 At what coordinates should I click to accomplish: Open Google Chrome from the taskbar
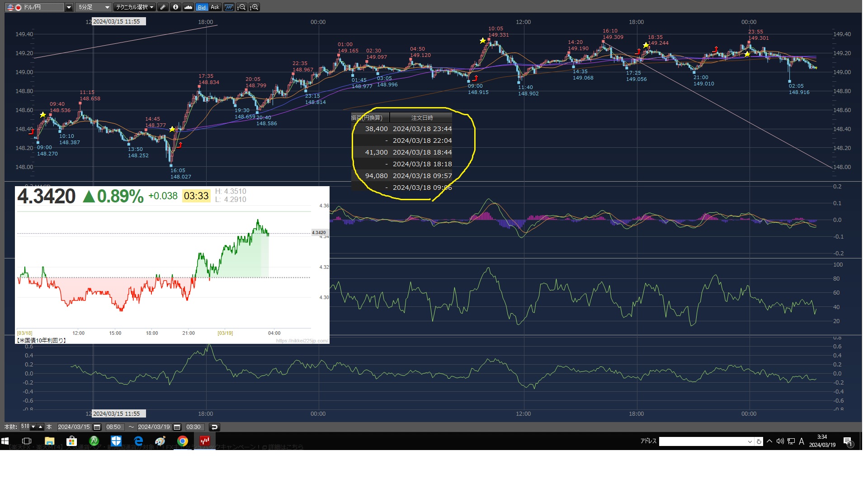click(183, 441)
